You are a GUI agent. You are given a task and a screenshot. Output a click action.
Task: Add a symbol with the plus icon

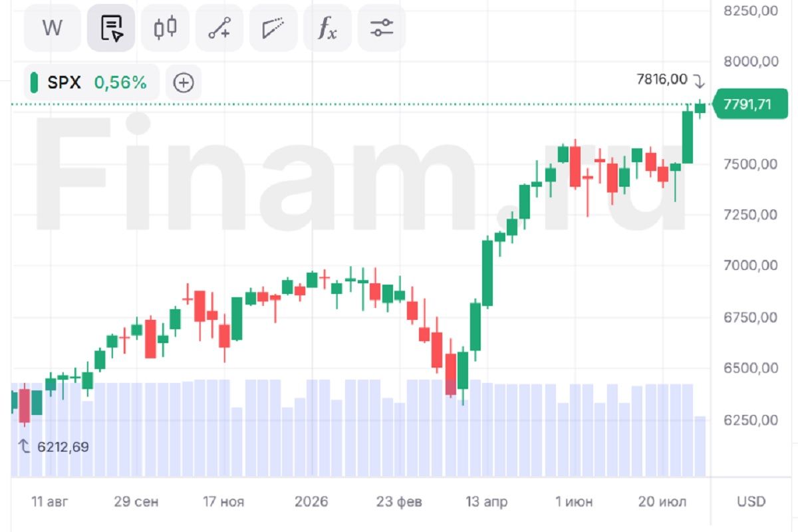(x=184, y=82)
